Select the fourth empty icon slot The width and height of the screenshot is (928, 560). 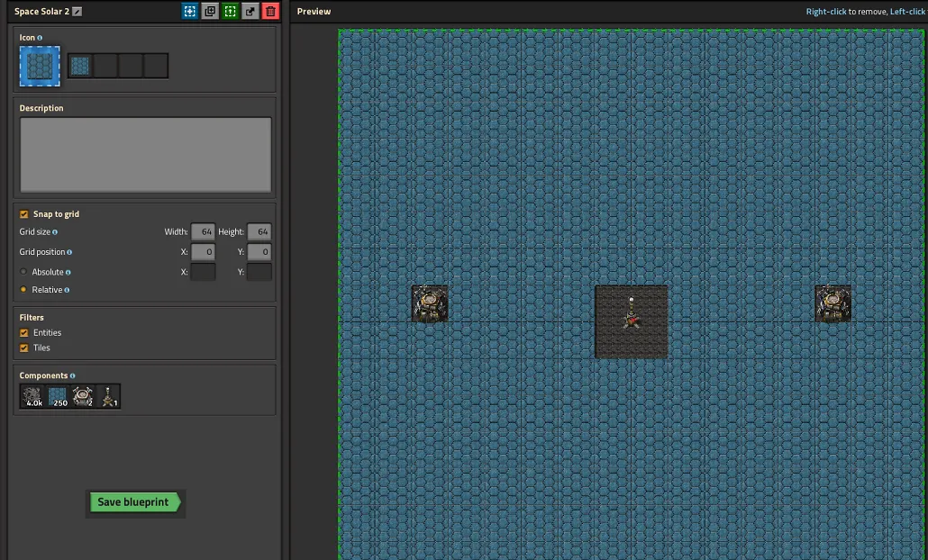[156, 66]
